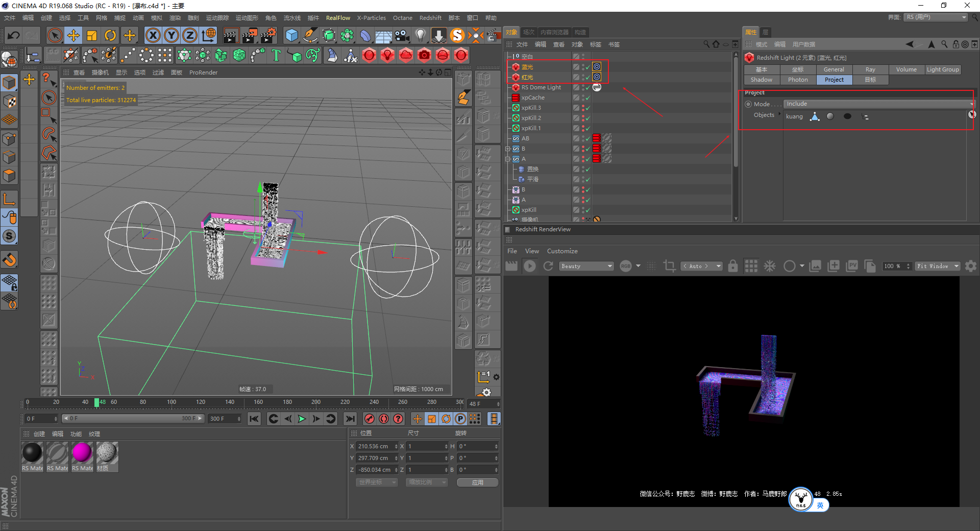Screen dimensions: 980x531
Task: Lock the Redshift RenderView camera
Action: [x=733, y=266]
